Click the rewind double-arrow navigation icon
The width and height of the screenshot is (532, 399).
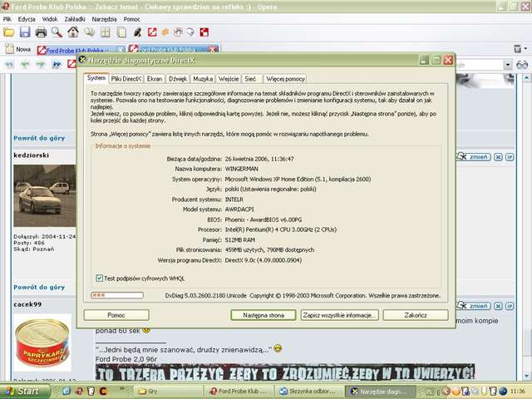pyautogui.click(x=9, y=64)
